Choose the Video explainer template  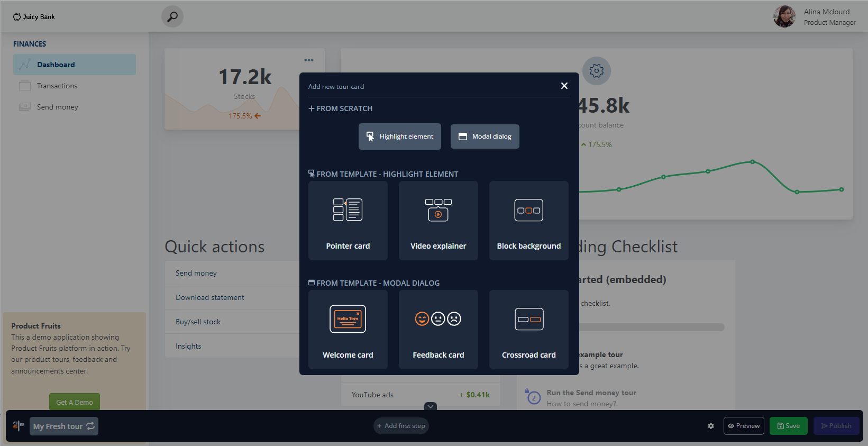438,221
